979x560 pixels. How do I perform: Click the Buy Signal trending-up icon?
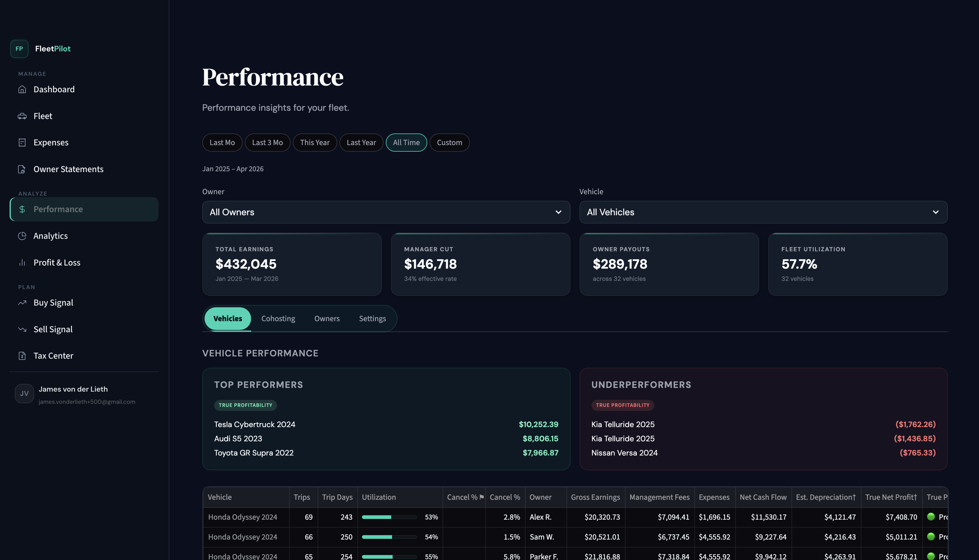[x=22, y=302]
